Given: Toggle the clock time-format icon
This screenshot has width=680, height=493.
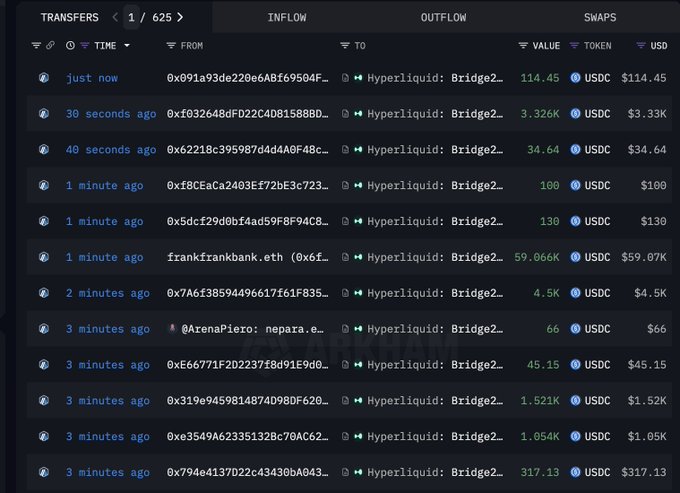Looking at the screenshot, I should 70,46.
